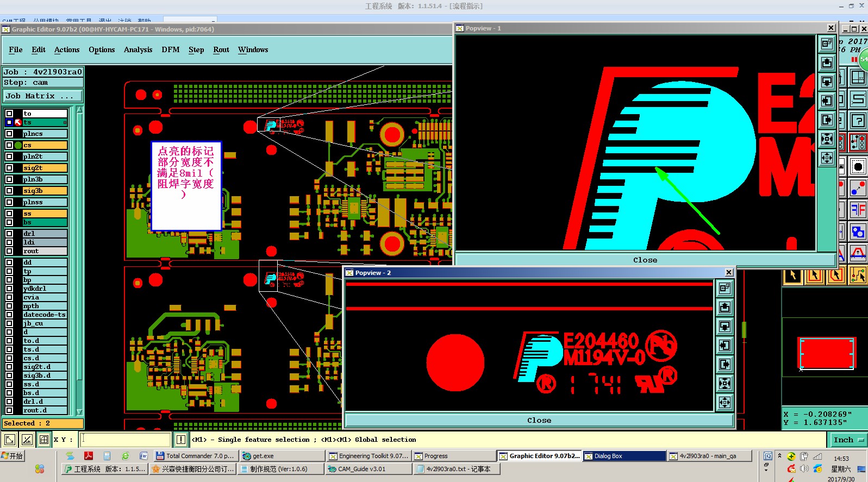This screenshot has width=868, height=482.
Task: Click outward-arrows zoom icon in Popview 2
Action: pos(725,402)
